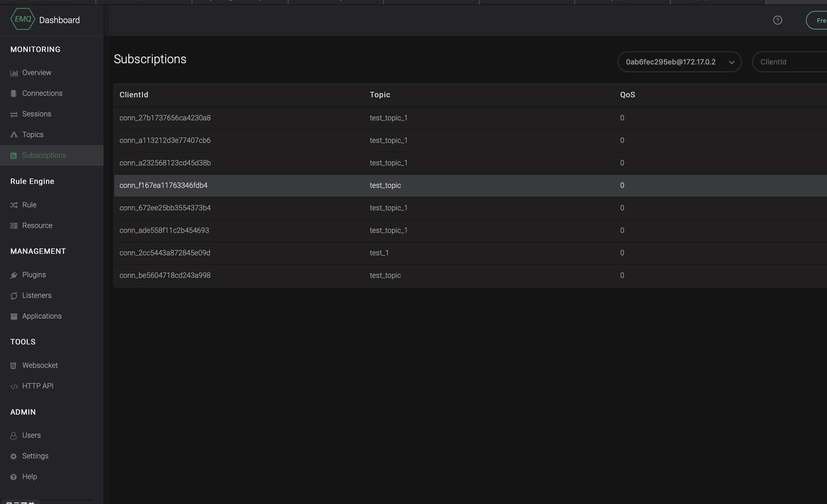Click the chevron arrow in node dropdown

731,62
